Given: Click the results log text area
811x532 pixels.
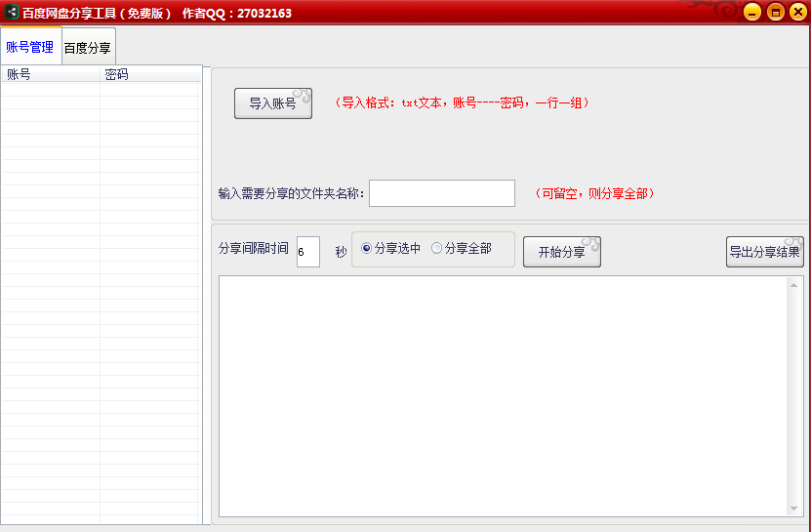Looking at the screenshot, I should (x=503, y=396).
